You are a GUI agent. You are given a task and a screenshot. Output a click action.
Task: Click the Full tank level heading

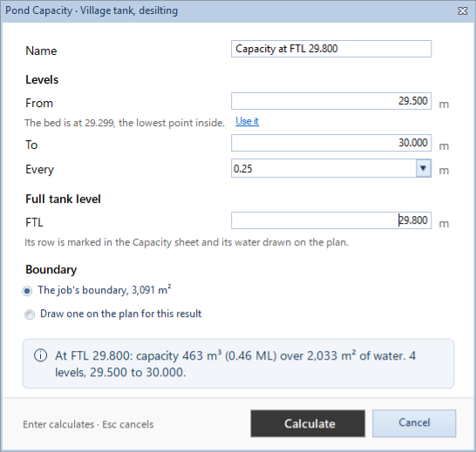click(x=63, y=199)
